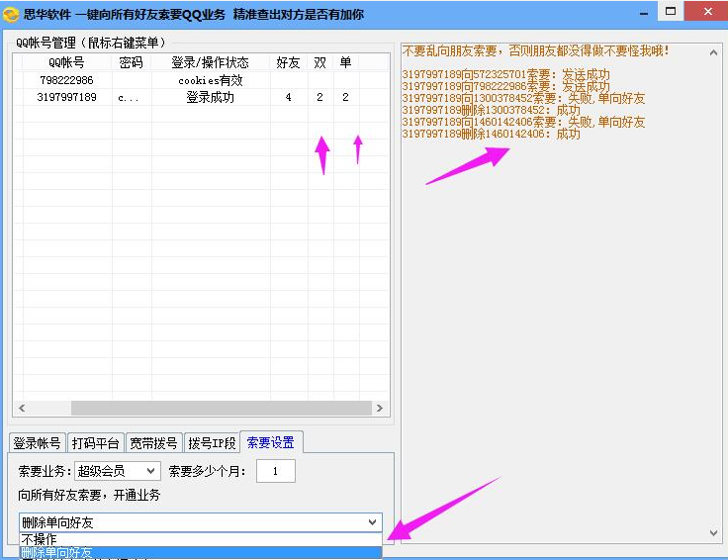Viewport: 728px width, 560px height.
Task: Click the account list horizontal scrollbar thumb
Action: tap(222, 408)
